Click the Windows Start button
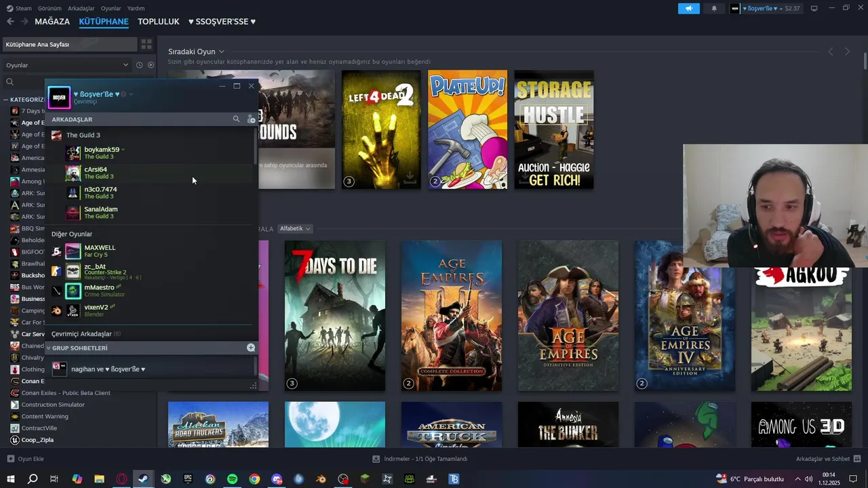This screenshot has width=868, height=488. point(11,479)
